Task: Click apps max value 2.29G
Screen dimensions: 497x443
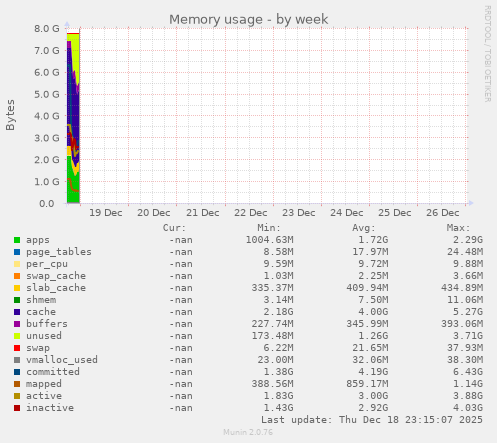Action: (468, 240)
